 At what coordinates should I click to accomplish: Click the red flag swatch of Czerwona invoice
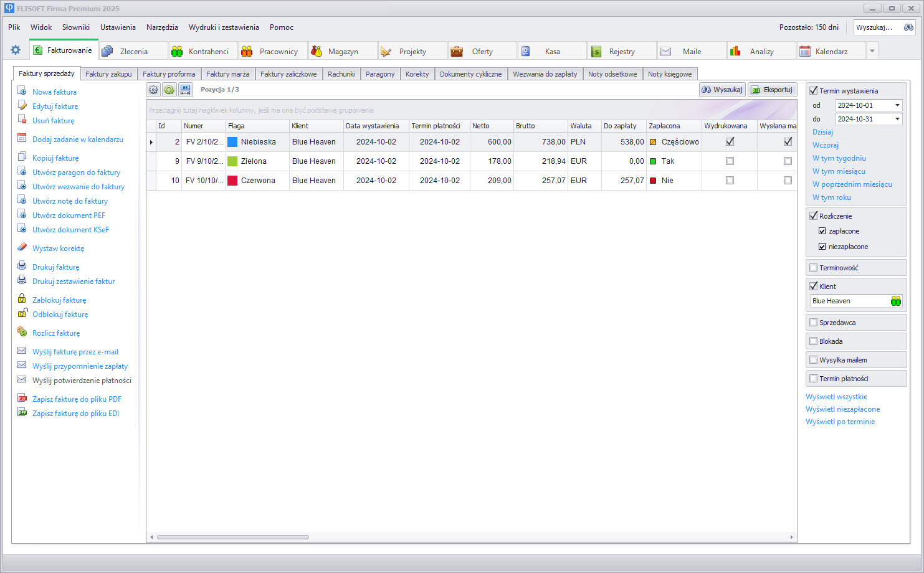(232, 181)
